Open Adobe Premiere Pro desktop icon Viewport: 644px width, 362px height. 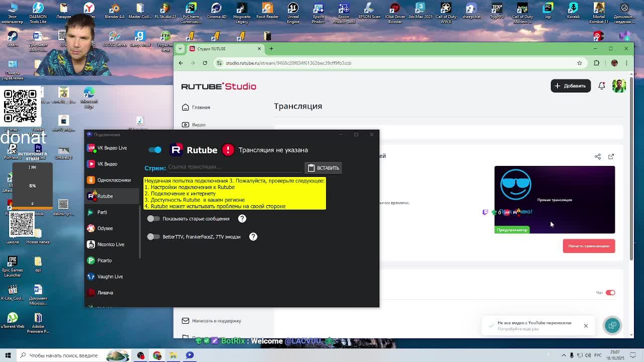click(x=38, y=322)
